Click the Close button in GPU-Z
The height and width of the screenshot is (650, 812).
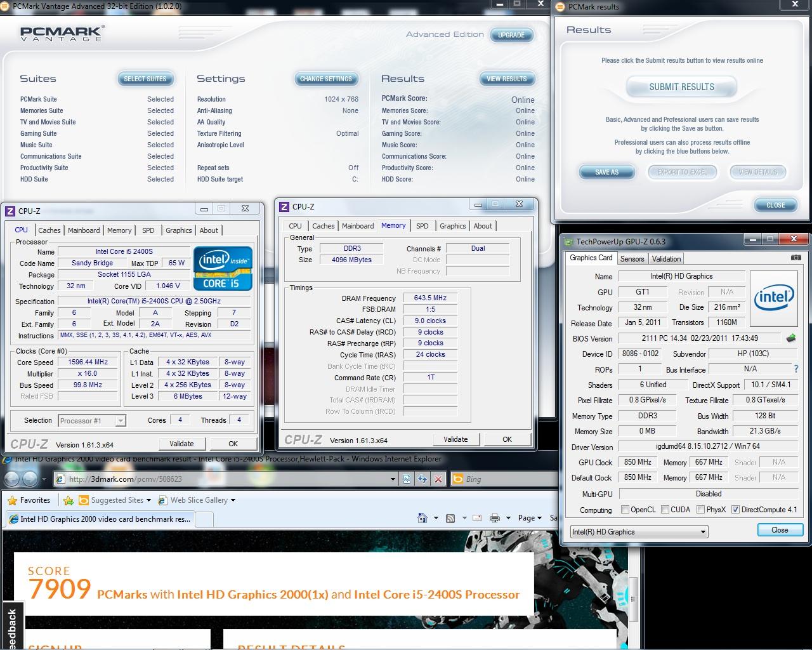(x=780, y=530)
